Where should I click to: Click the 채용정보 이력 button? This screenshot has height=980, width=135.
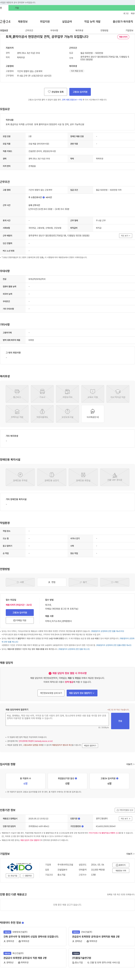click(x=121, y=871)
